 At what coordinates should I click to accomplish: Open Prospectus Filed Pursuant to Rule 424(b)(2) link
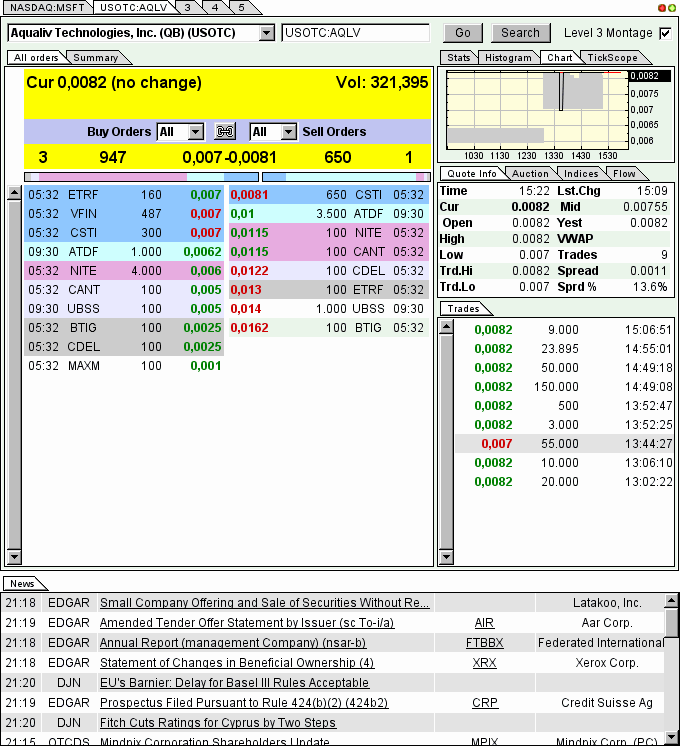pos(244,703)
